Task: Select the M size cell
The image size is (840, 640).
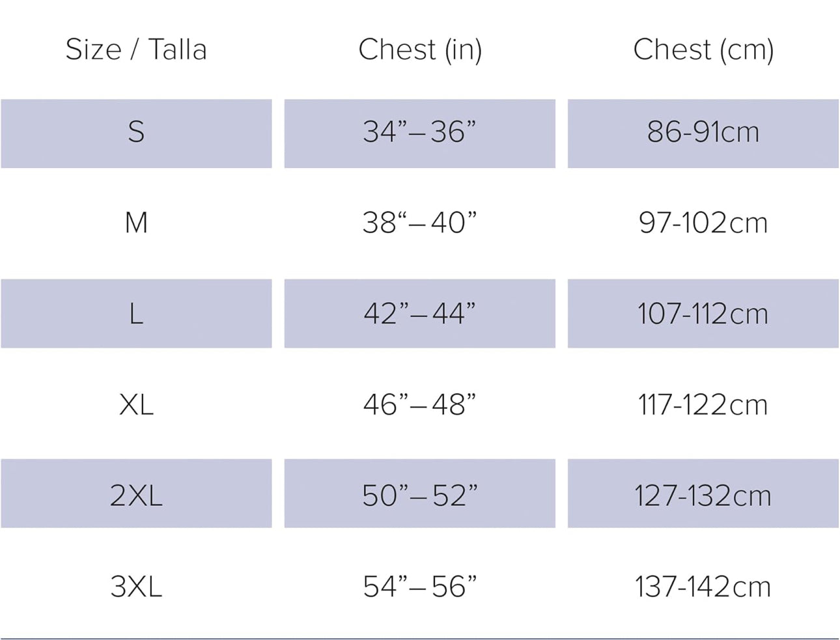Action: point(136,223)
